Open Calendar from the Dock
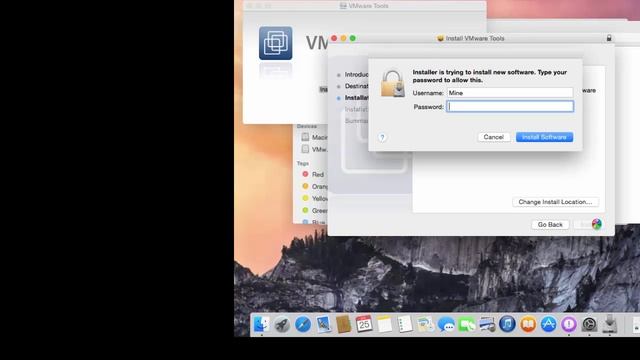 [364, 324]
